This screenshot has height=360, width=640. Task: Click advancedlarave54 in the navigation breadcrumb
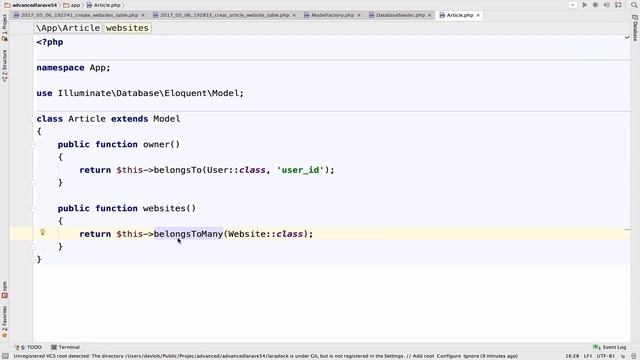pyautogui.click(x=31, y=5)
